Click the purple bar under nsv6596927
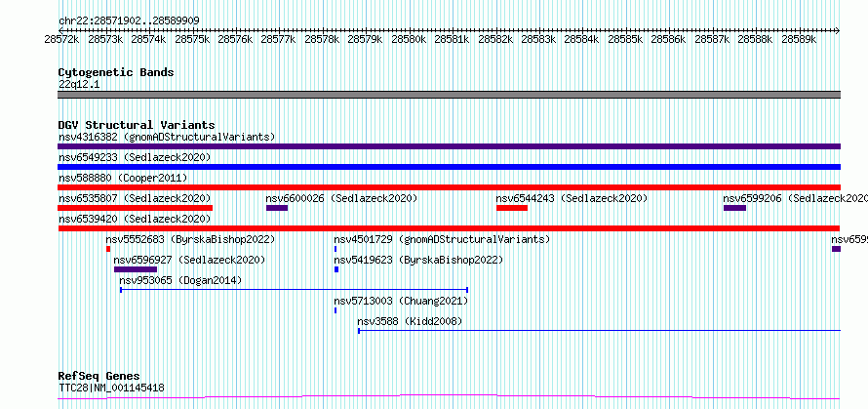 [x=136, y=269]
